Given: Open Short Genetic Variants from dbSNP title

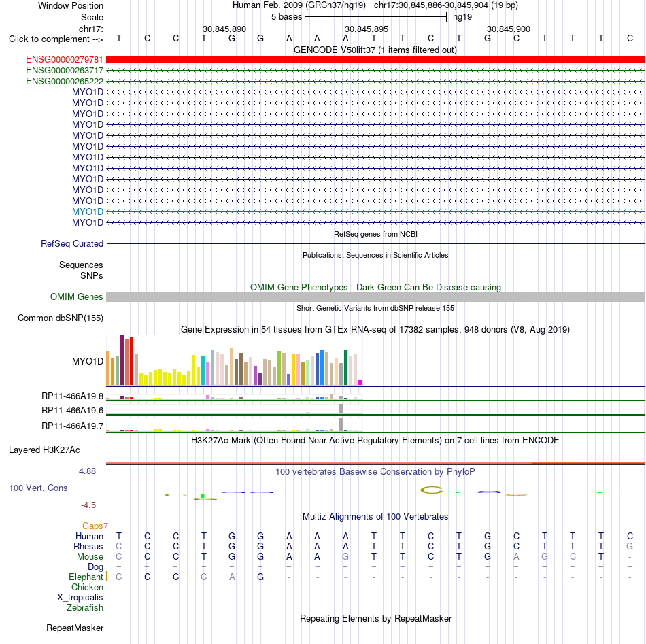Looking at the screenshot, I should 375,308.
